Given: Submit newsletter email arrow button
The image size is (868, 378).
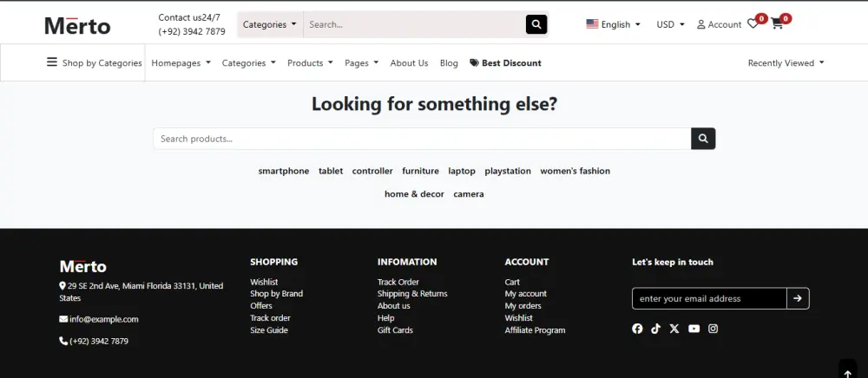Looking at the screenshot, I should click(798, 298).
